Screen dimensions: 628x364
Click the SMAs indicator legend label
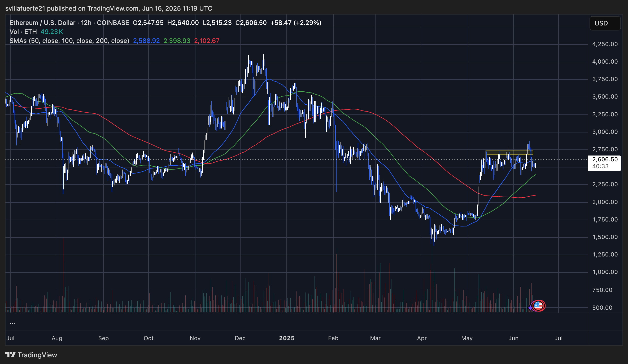coord(69,41)
